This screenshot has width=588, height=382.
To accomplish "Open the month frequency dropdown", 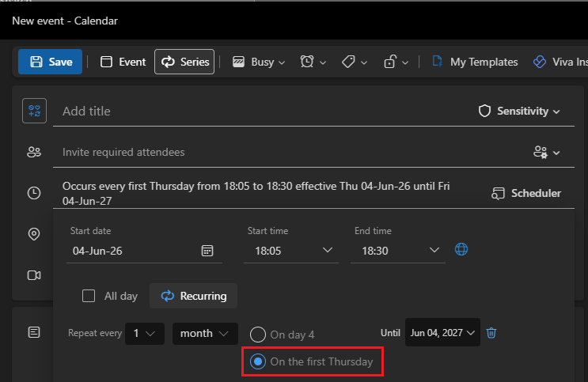I will pos(205,333).
